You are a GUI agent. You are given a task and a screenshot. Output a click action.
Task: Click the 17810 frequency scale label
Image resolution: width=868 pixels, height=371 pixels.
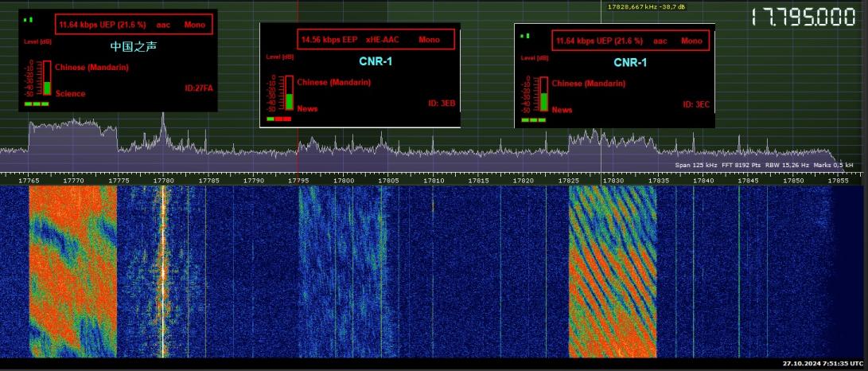434,181
